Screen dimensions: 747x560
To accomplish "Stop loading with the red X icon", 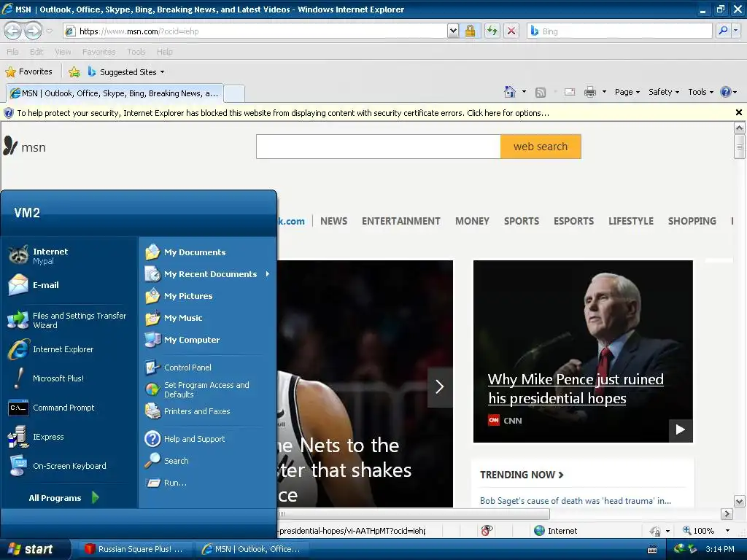I will [511, 31].
